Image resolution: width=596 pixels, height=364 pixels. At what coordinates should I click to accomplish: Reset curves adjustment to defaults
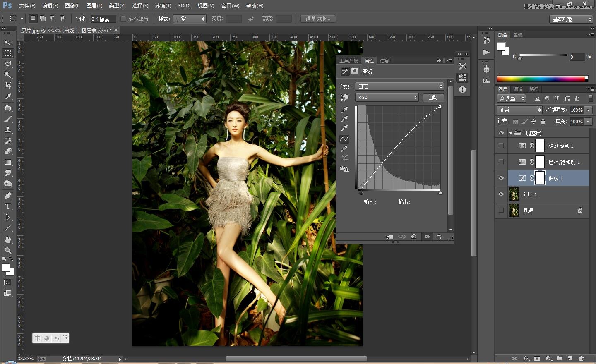click(x=413, y=237)
